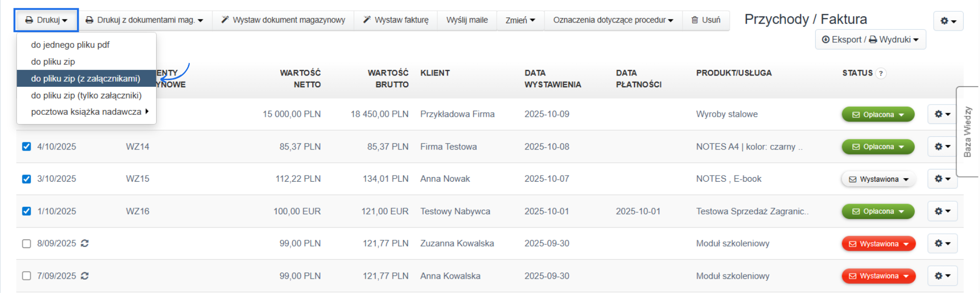Image resolution: width=980 pixels, height=296 pixels.
Task: Uncheck invoice 3/10/2025 checkbox
Action: pos(27,179)
